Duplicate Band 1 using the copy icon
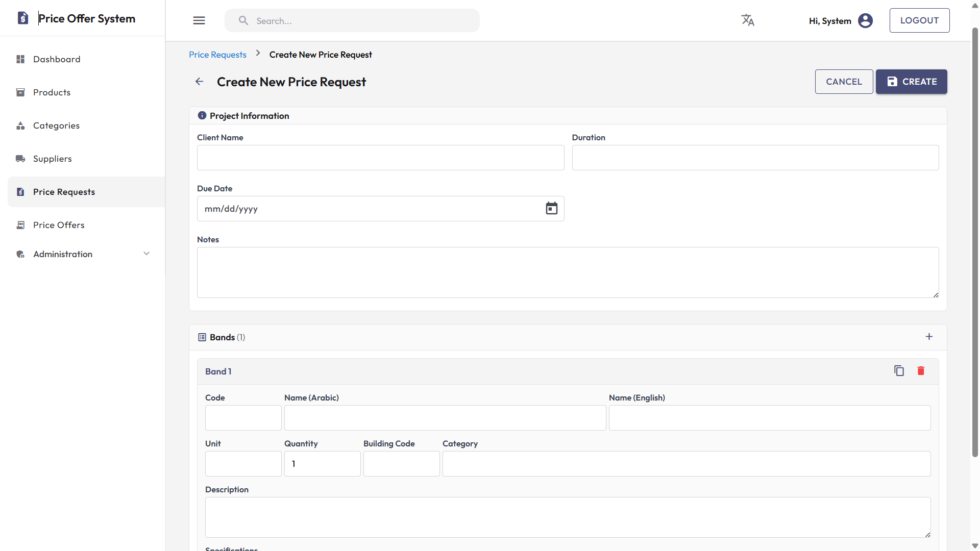This screenshot has height=551, width=980. click(x=899, y=371)
